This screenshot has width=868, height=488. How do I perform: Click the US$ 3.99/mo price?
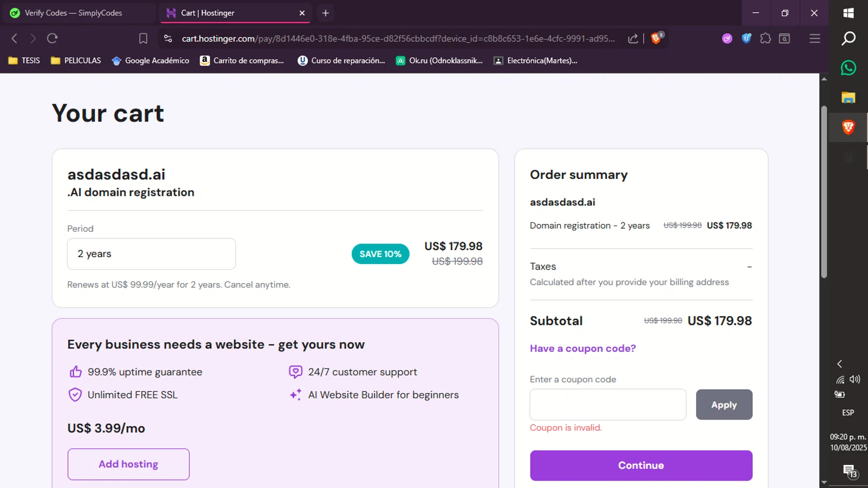point(106,428)
